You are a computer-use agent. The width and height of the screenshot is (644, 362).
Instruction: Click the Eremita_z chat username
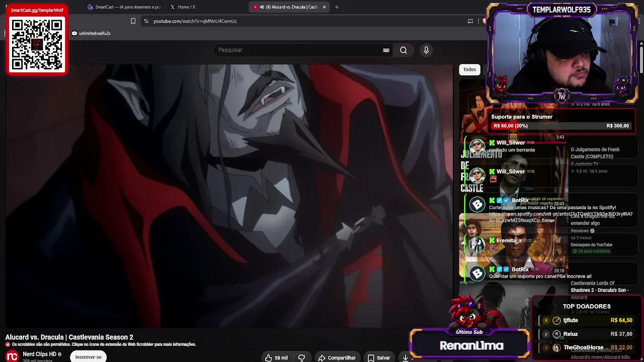pos(509,241)
